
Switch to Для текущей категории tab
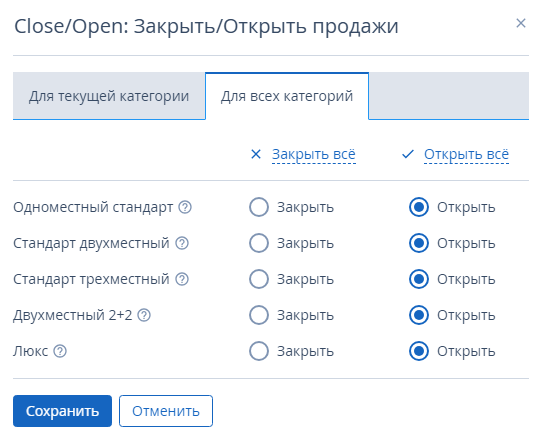109,96
